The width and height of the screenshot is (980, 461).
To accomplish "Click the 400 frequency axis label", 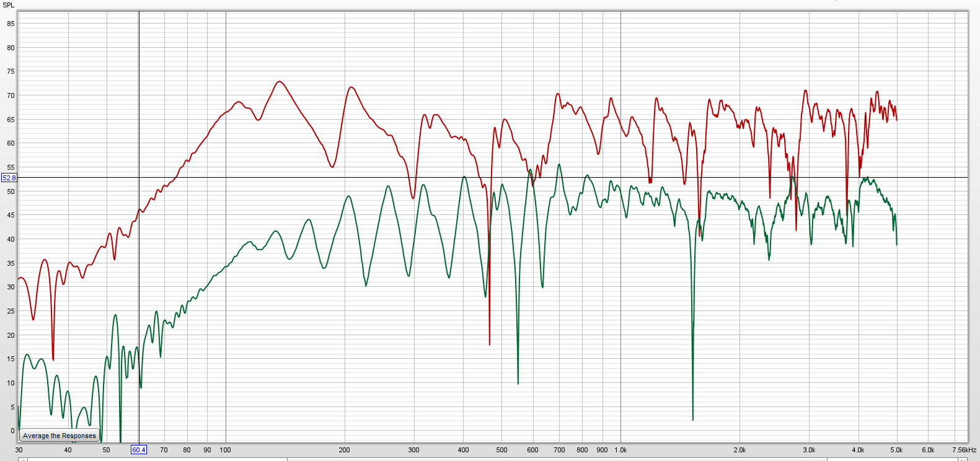I will tap(463, 450).
